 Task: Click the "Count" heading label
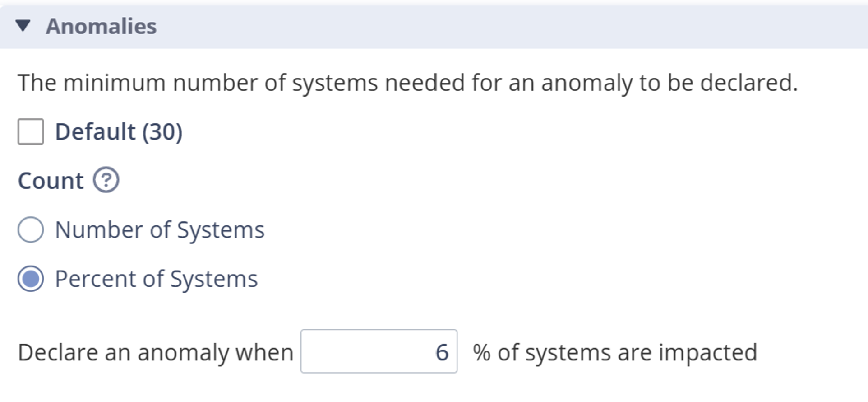[51, 181]
